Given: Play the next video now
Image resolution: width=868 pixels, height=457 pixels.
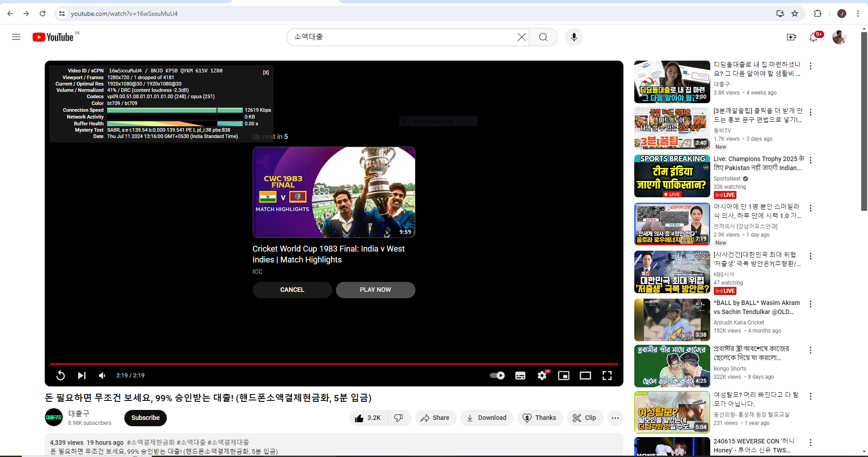Looking at the screenshot, I should (375, 290).
